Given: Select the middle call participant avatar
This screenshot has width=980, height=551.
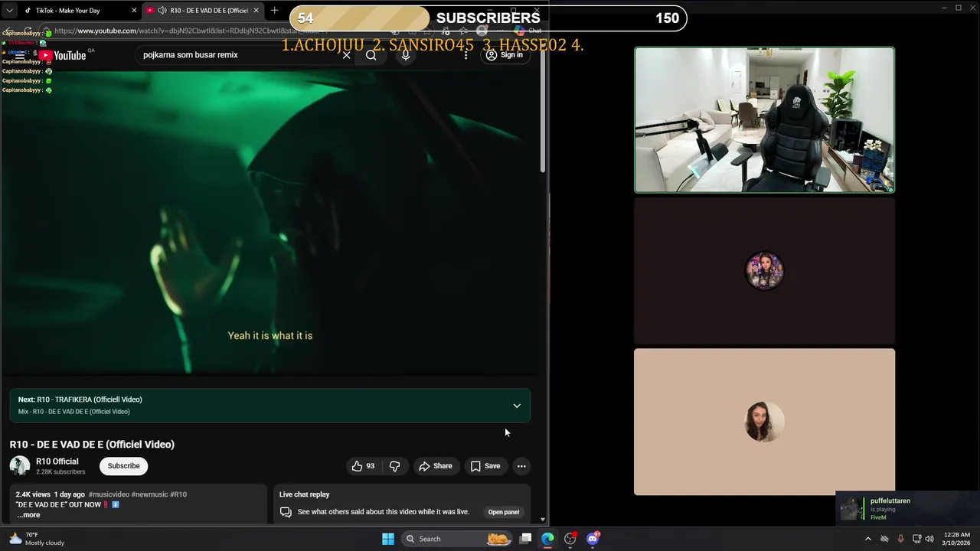Looking at the screenshot, I should pyautogui.click(x=764, y=271).
